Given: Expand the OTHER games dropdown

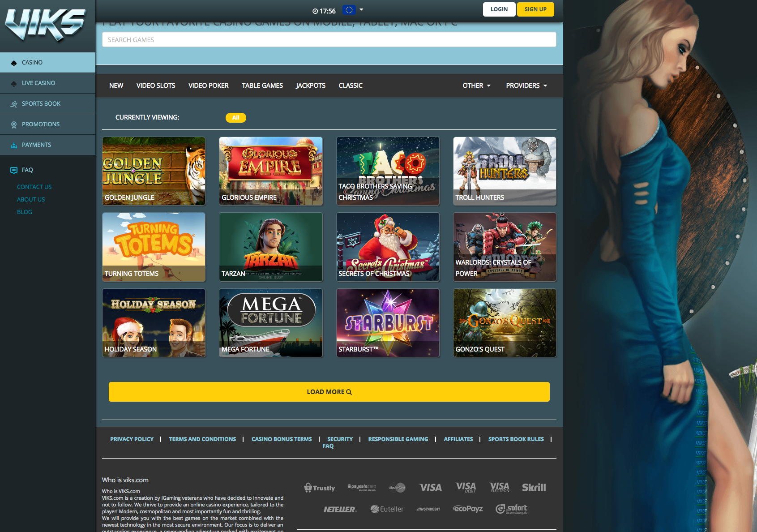Looking at the screenshot, I should tap(477, 86).
